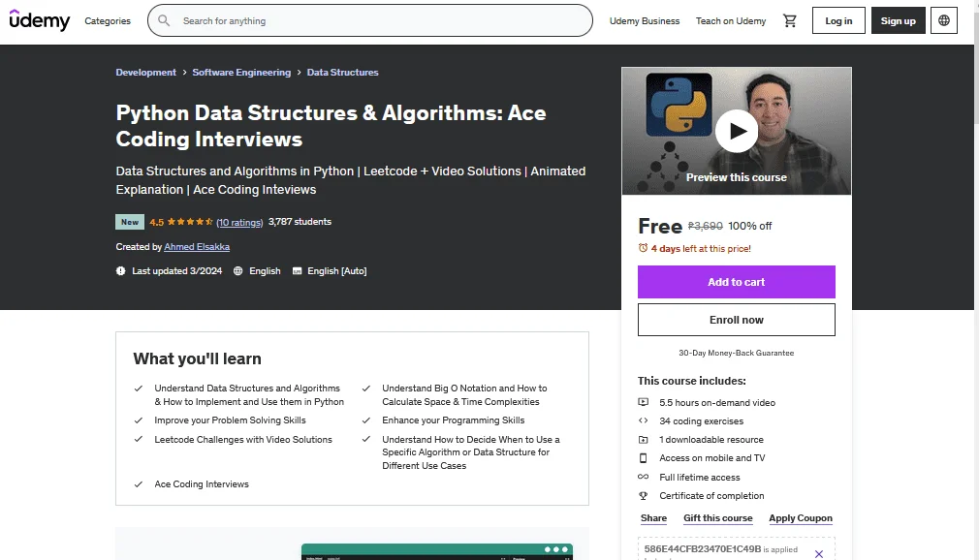Click the Udemy logo
Viewport: 979px width, 560px height.
point(40,20)
